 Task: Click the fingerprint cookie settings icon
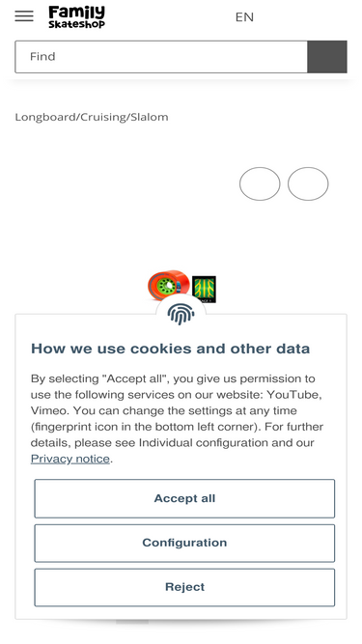[181, 315]
